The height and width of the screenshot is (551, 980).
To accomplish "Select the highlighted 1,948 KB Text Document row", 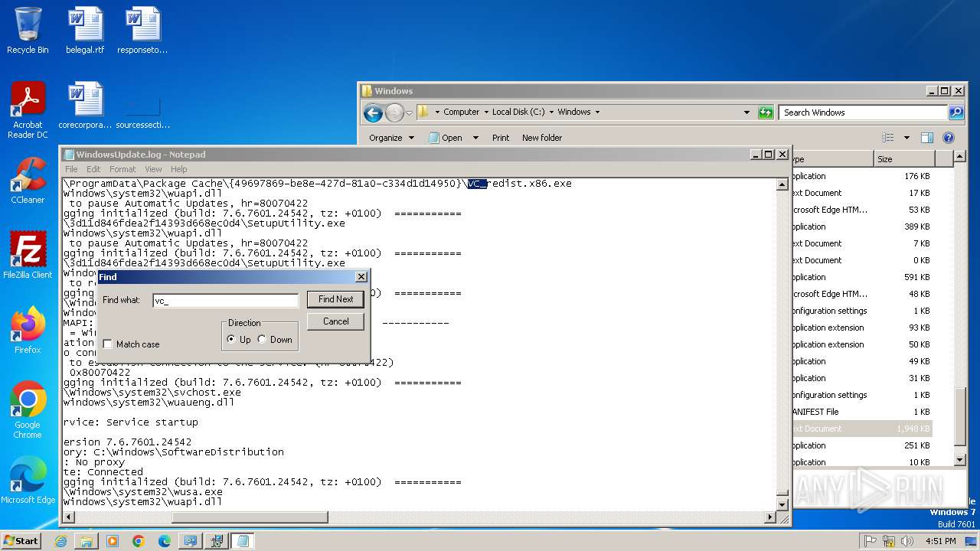I will coord(861,429).
